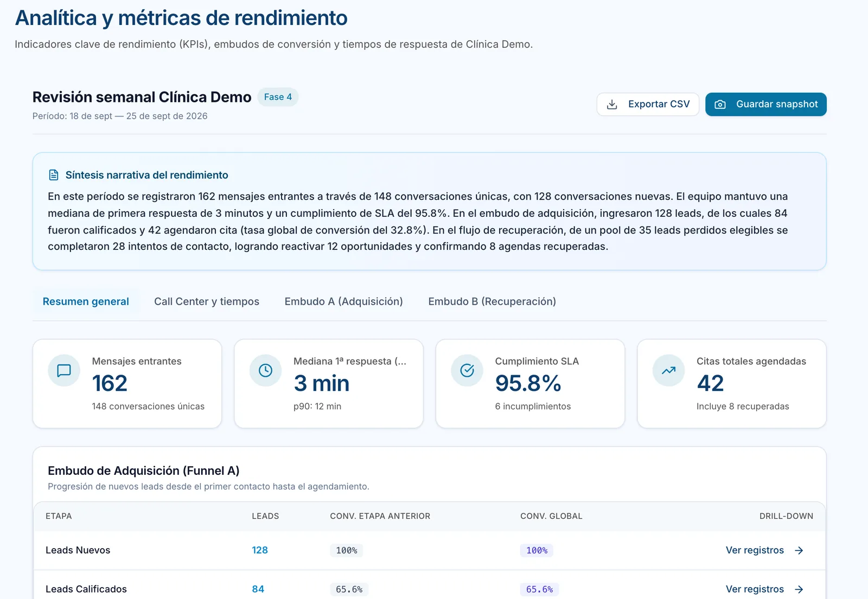
Task: Click the 128 leads count value
Action: pyautogui.click(x=260, y=550)
